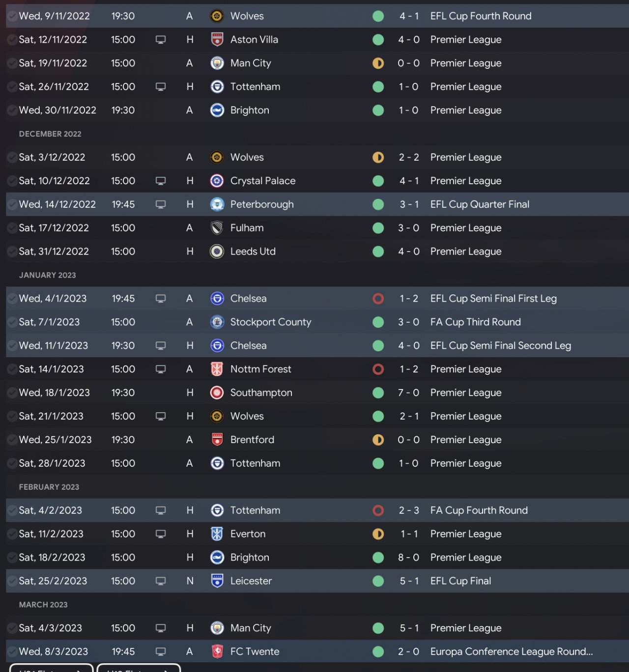629x672 pixels.
Task: Click the Stockport County club badge
Action: click(217, 322)
